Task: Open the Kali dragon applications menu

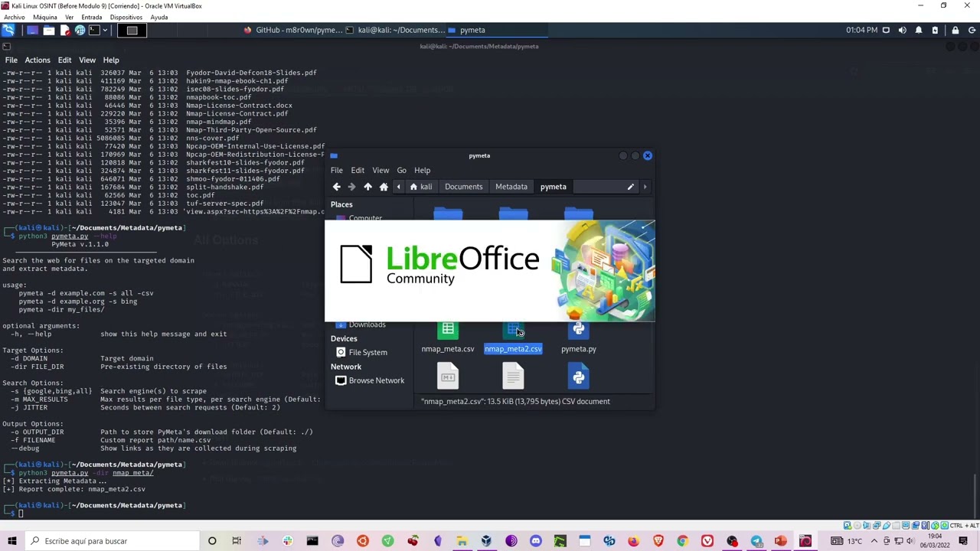Action: (8, 30)
